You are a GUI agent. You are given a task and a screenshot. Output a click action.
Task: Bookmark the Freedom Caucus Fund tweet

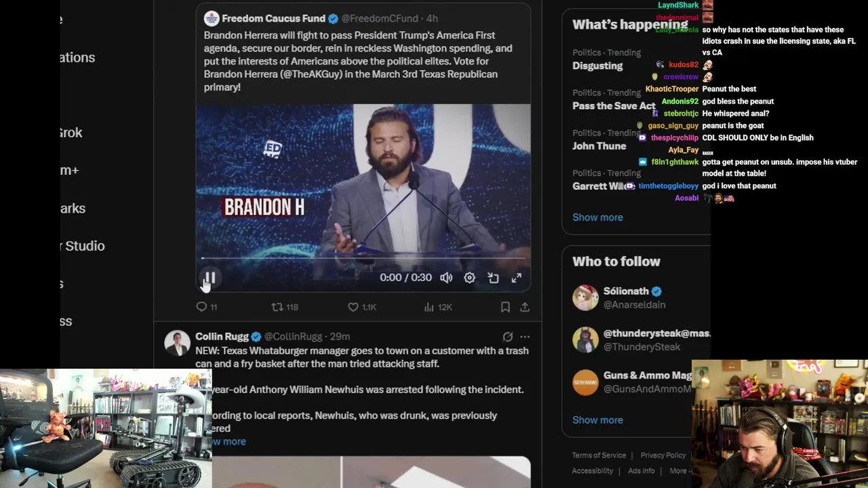coord(505,307)
